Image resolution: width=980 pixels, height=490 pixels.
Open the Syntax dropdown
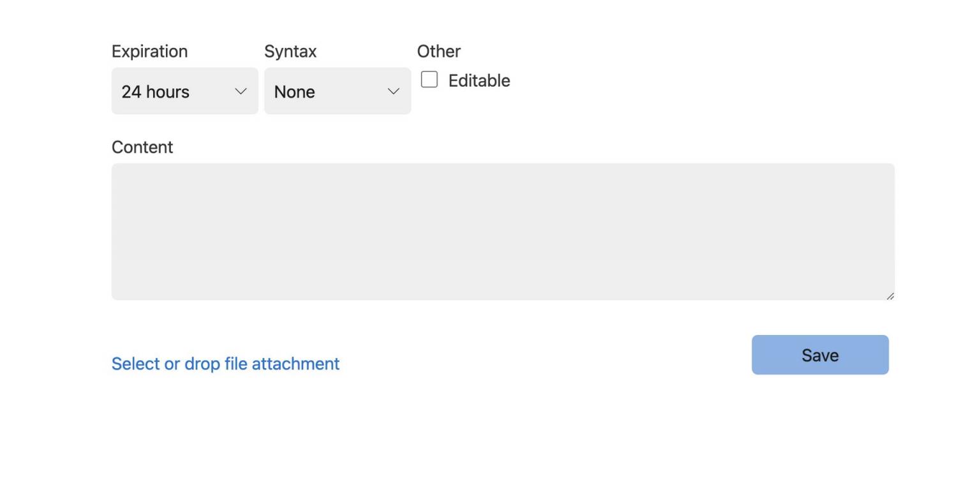coord(337,91)
